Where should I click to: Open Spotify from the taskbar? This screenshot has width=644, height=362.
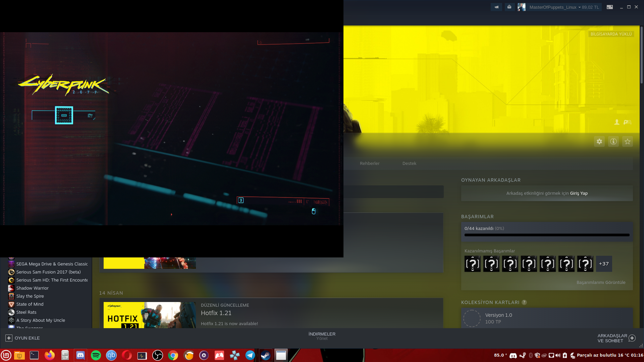[96, 355]
